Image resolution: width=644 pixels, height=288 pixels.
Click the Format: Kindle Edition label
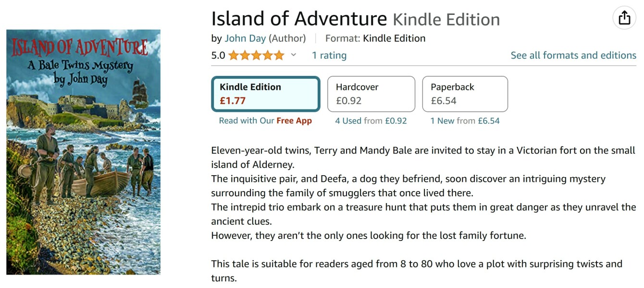375,38
